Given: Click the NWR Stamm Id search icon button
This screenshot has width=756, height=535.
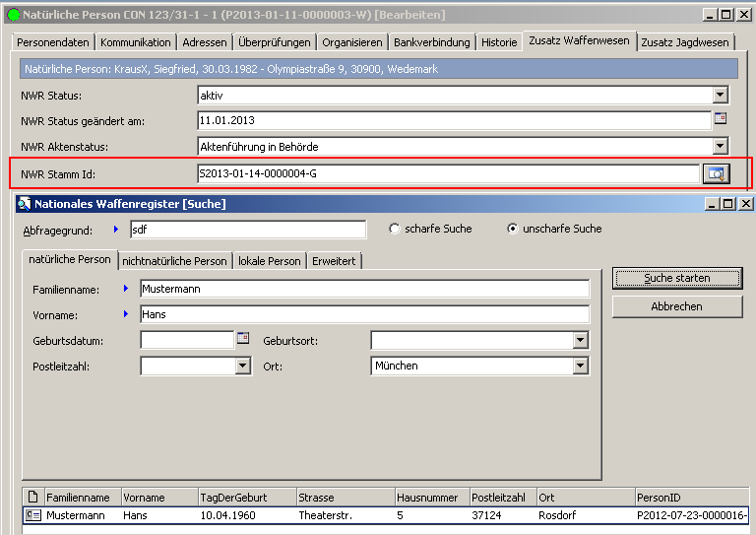Looking at the screenshot, I should pos(716,174).
